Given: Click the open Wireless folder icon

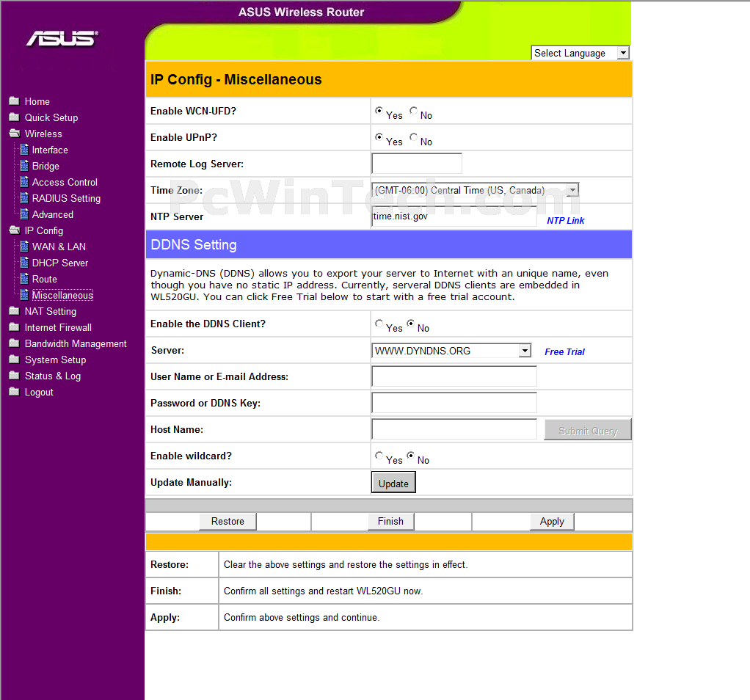Looking at the screenshot, I should click(x=15, y=134).
